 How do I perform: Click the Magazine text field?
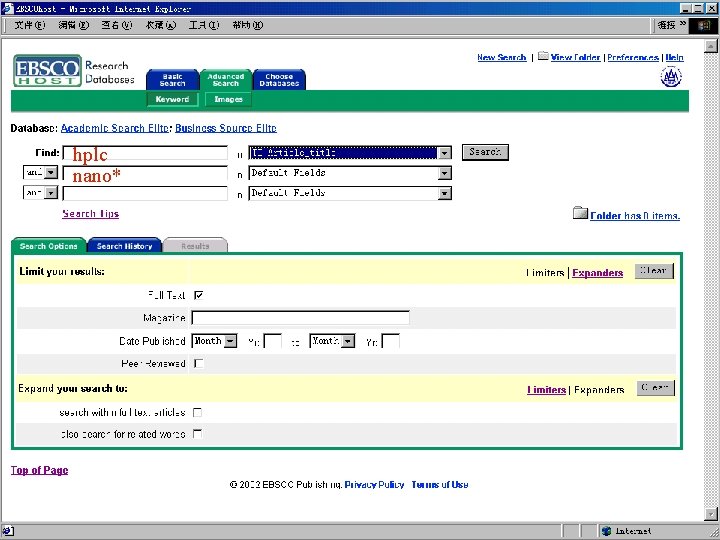pyautogui.click(x=300, y=318)
